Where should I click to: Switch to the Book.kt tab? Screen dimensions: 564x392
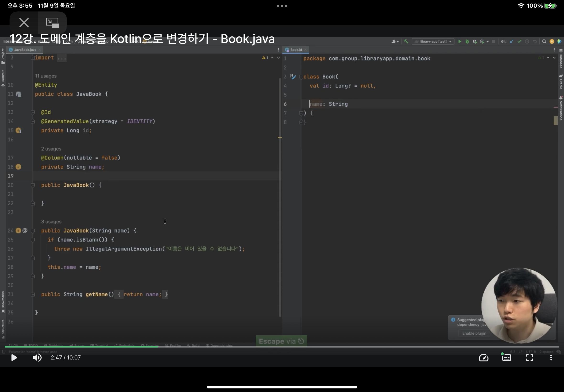click(296, 50)
